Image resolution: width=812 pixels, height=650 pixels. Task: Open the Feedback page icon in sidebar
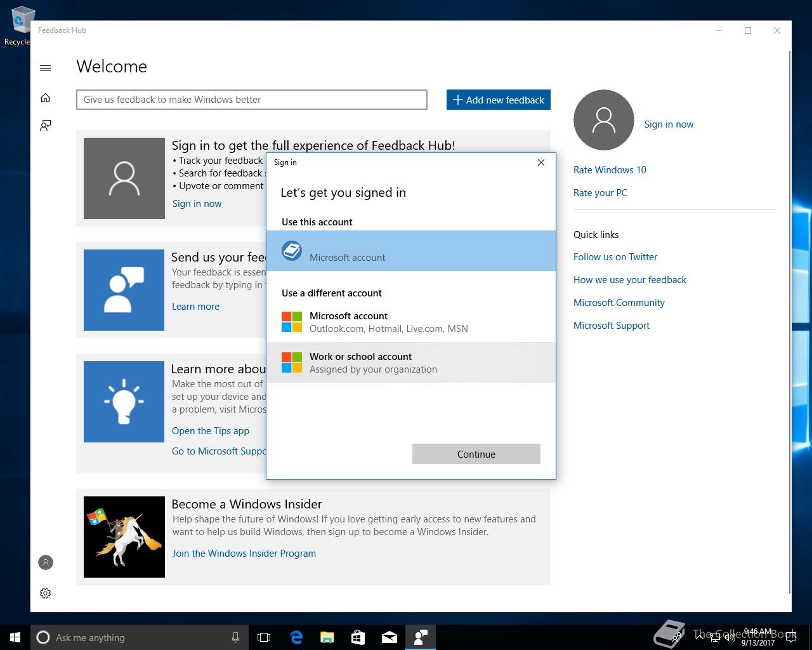click(x=45, y=125)
